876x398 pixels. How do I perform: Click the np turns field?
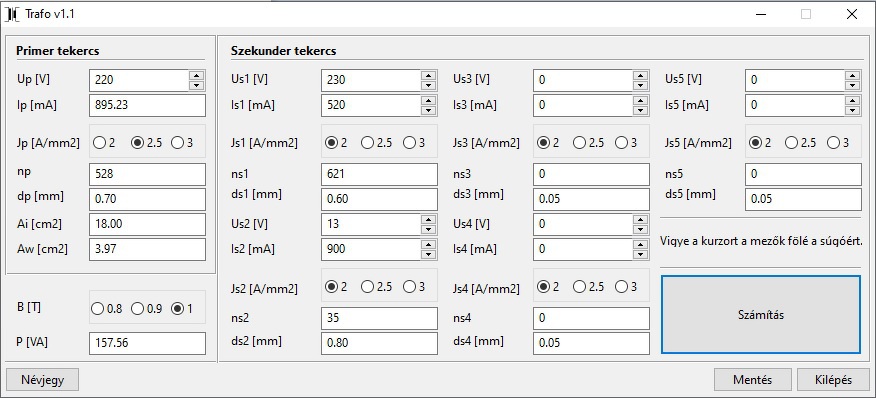(147, 174)
